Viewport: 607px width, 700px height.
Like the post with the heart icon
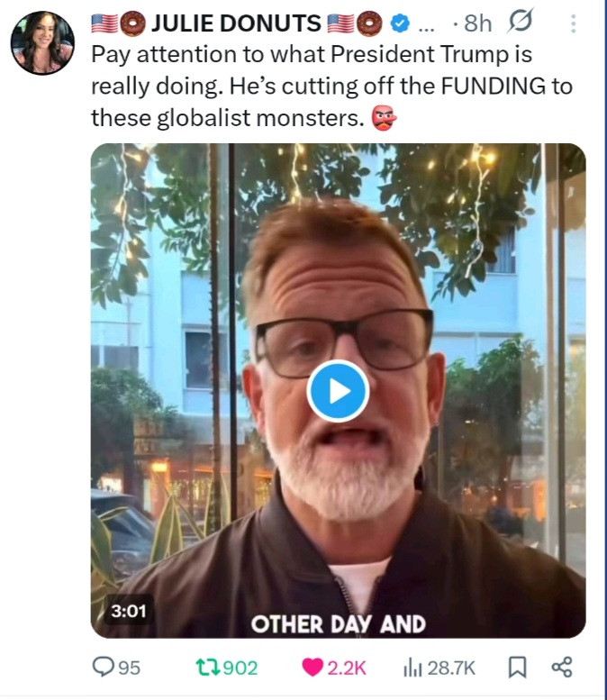coord(313,667)
